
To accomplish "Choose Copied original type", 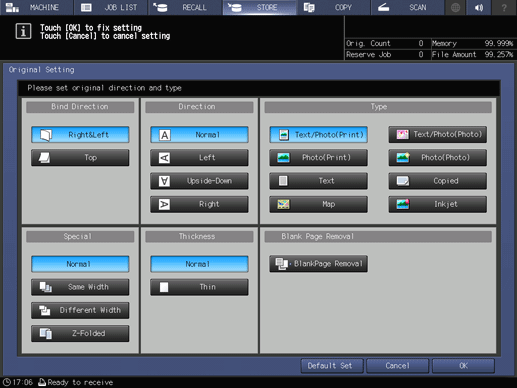I will (437, 181).
